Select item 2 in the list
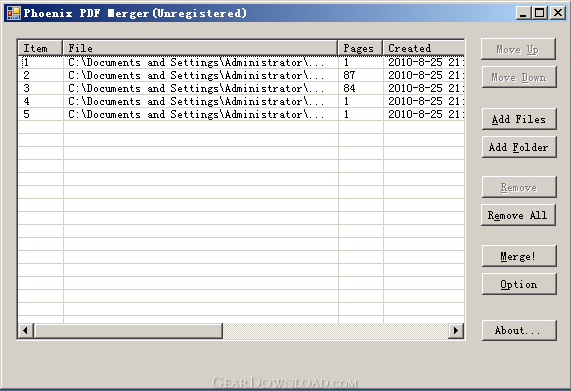Image resolution: width=571 pixels, height=391 pixels. (241, 75)
